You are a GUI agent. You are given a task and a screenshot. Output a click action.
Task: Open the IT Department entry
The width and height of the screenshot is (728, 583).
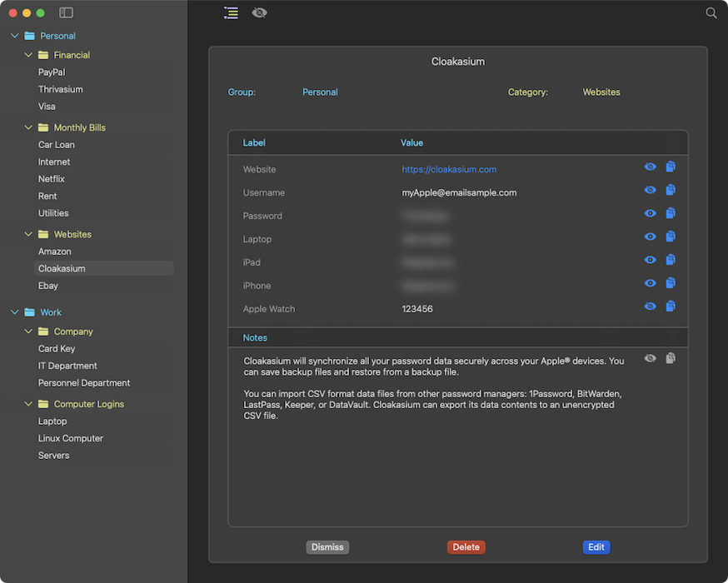tap(67, 366)
